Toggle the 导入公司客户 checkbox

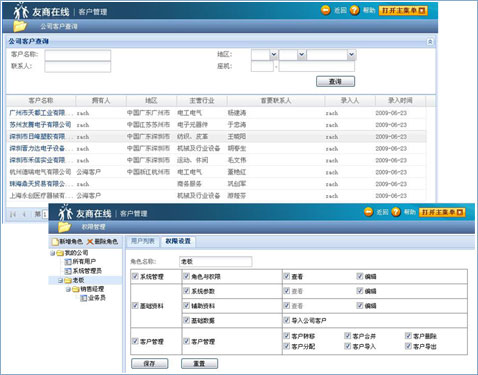(x=287, y=320)
